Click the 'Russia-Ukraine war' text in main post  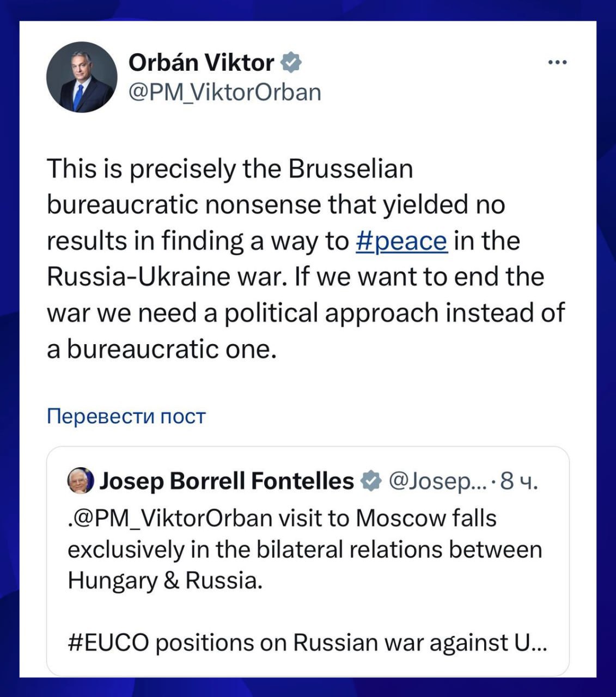point(166,277)
